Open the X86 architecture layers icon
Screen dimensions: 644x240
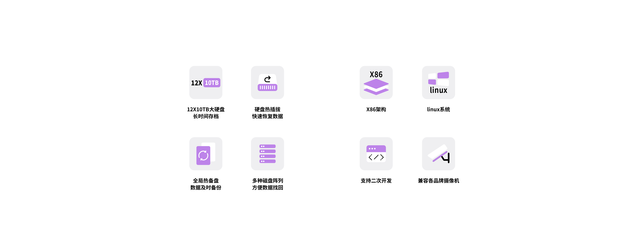pos(376,82)
